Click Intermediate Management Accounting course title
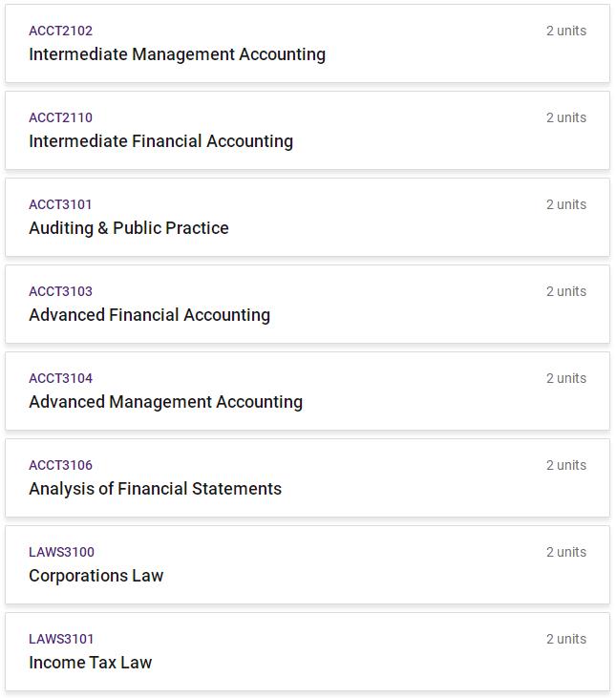This screenshot has height=698, width=616. (177, 54)
